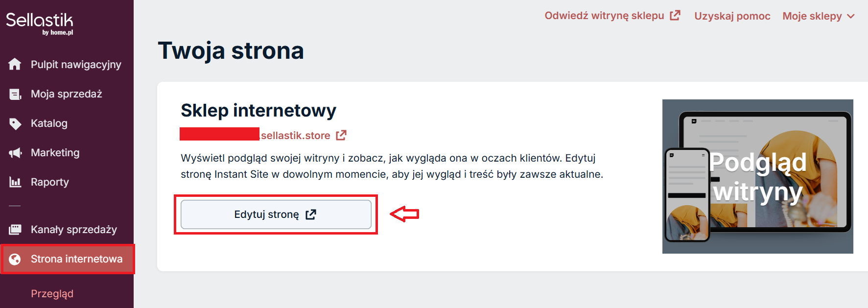Follow the Odwiedź witrynę sklepu link
Viewport: 868px width, 308px height.
(x=604, y=16)
